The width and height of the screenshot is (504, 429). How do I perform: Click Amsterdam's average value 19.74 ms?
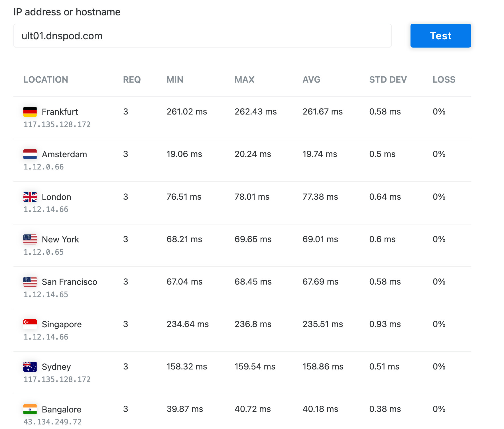coord(320,154)
